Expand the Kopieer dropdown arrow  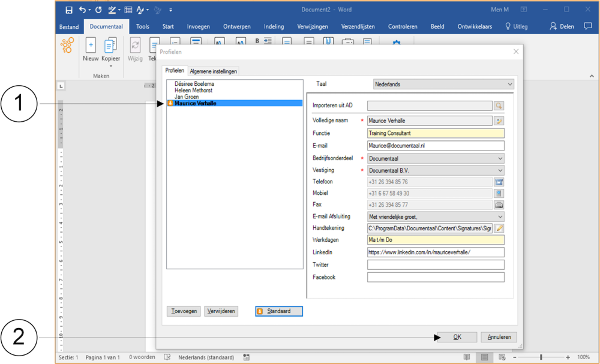pyautogui.click(x=111, y=67)
